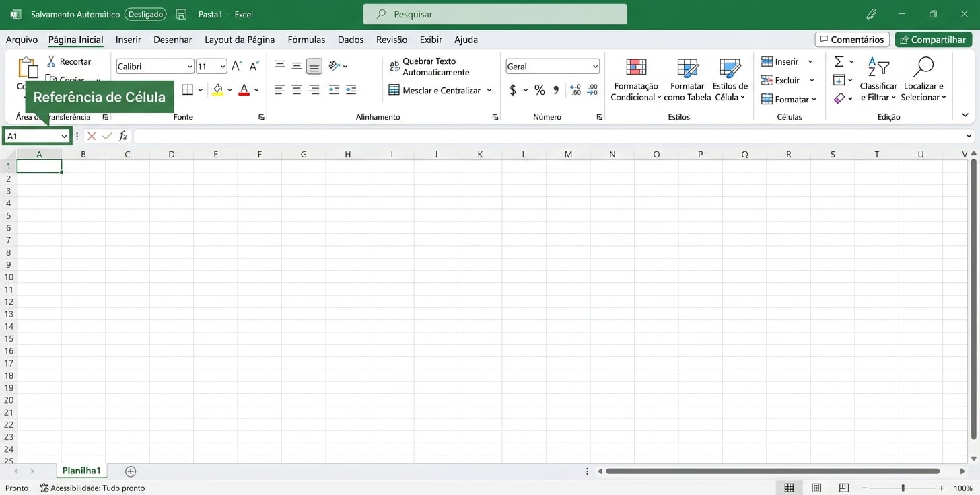Open the Name Box A1 dropdown arrow
The image size is (980, 495).
click(65, 136)
